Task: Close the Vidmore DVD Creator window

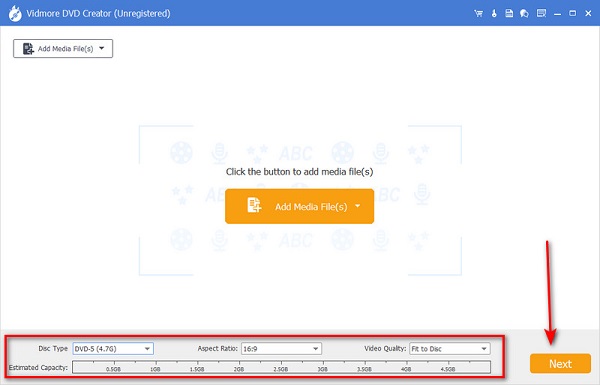Action: (589, 13)
